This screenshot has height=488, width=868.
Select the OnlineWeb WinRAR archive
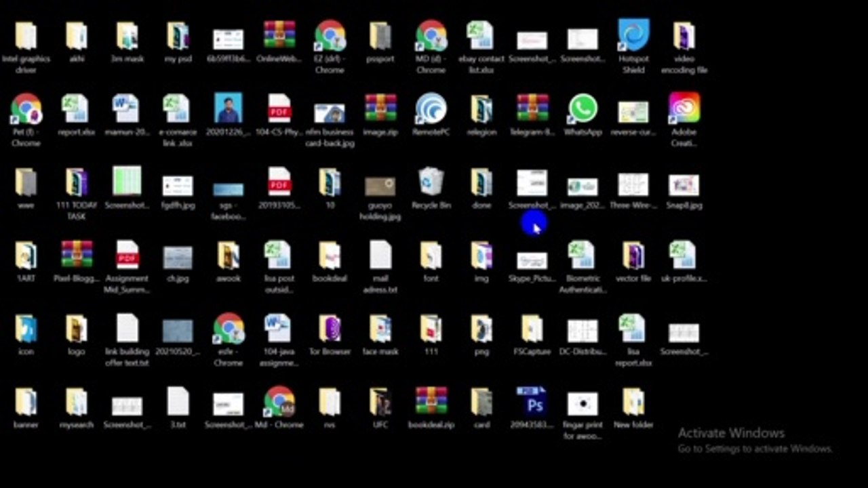click(279, 36)
